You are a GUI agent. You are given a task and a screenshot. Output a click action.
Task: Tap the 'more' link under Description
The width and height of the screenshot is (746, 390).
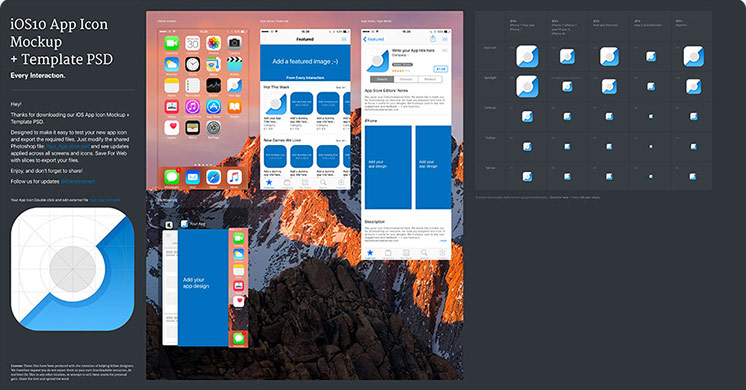coord(443,241)
